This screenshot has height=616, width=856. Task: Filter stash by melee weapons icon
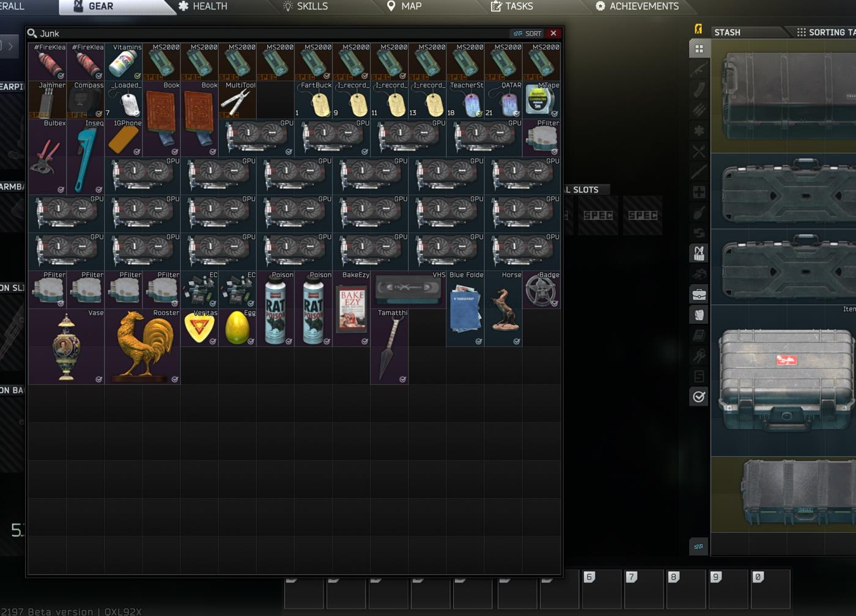(699, 172)
